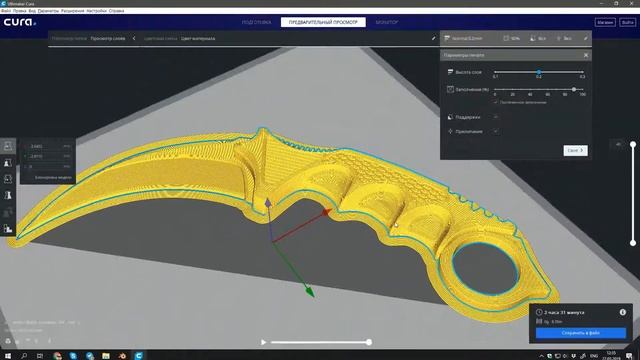This screenshot has width=640, height=360.
Task: Open Windows taskbar search
Action: pos(24,356)
